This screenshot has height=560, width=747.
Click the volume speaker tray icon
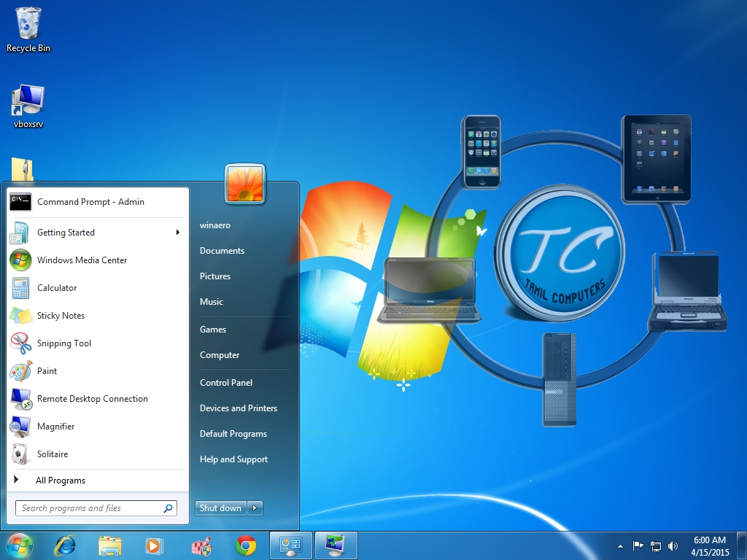673,546
